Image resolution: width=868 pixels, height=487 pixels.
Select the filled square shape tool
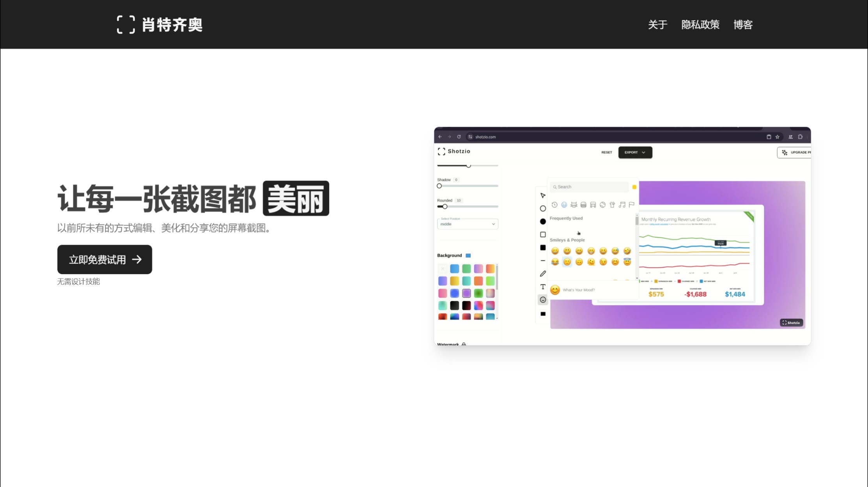pyautogui.click(x=543, y=248)
